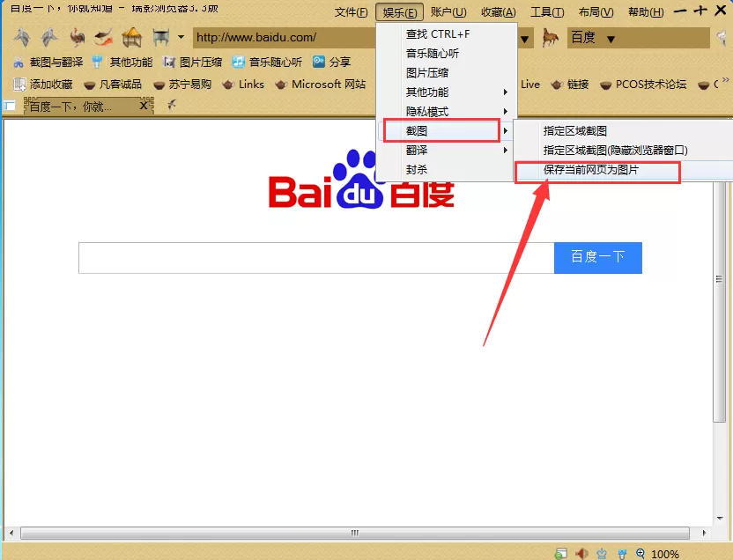This screenshot has height=560, width=733.
Task: Choose 指定区域截图 submenu option
Action: point(624,131)
